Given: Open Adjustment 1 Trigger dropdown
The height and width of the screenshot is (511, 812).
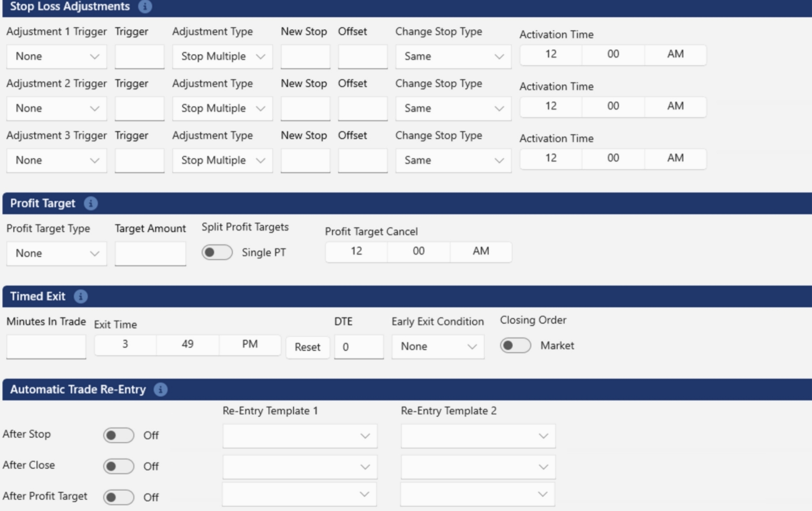Looking at the screenshot, I should coord(57,56).
